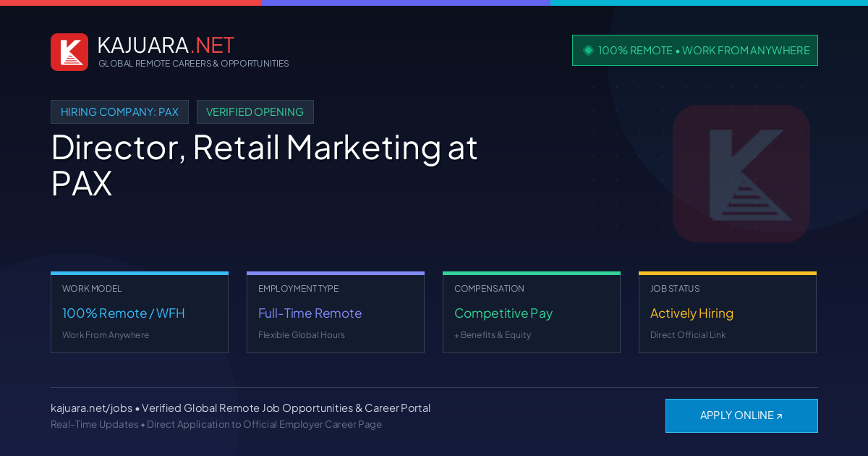Click the + Benefits & Equity text
868x456 pixels.
point(493,335)
